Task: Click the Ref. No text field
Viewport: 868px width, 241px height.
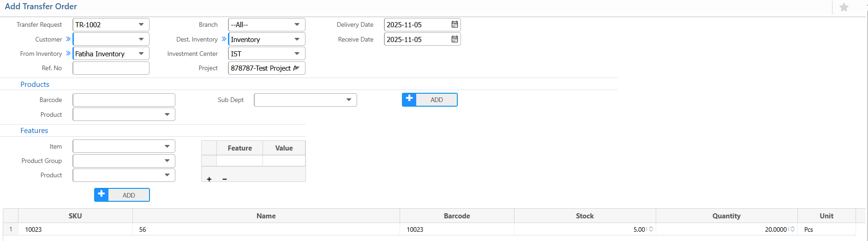Action: click(111, 68)
